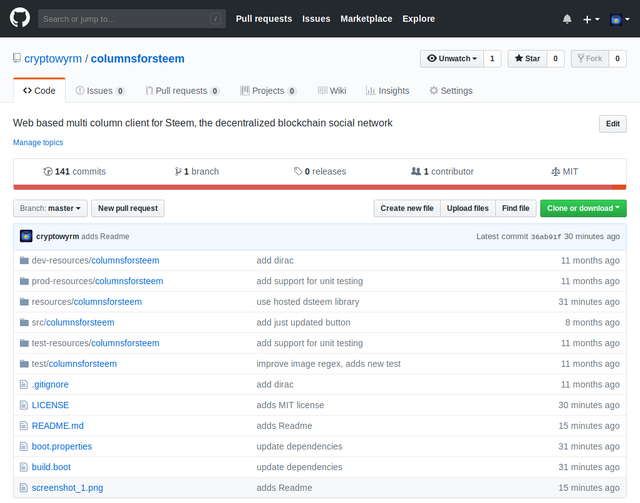640x503 pixels.
Task: Open Explore in top navigation
Action: click(418, 19)
